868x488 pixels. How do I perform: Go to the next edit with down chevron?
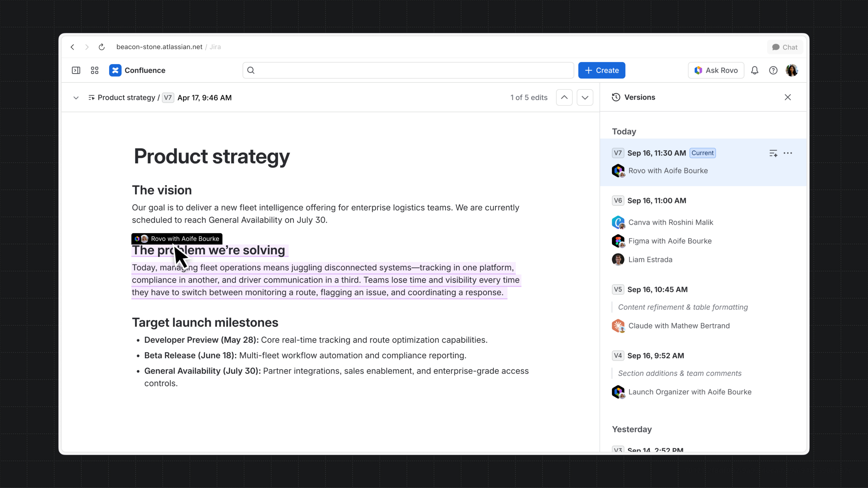[585, 98]
